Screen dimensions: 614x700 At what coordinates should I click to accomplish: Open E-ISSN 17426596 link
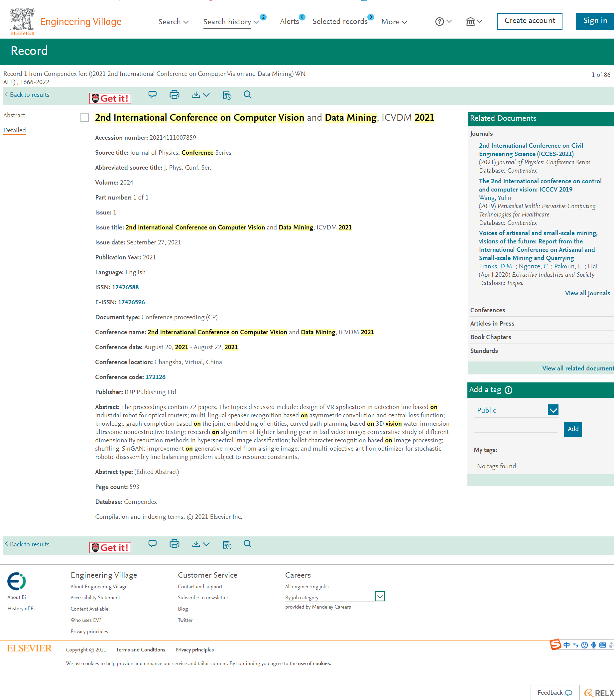(x=132, y=302)
